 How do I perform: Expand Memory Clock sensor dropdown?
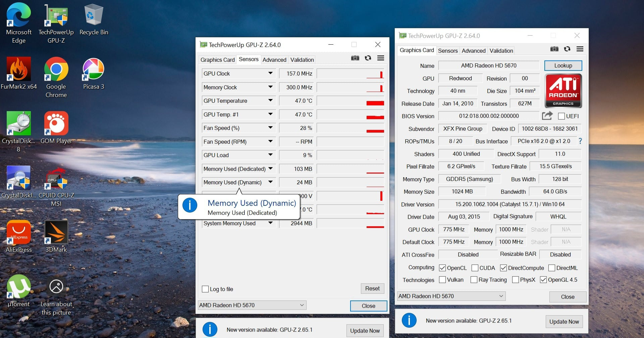(x=270, y=87)
